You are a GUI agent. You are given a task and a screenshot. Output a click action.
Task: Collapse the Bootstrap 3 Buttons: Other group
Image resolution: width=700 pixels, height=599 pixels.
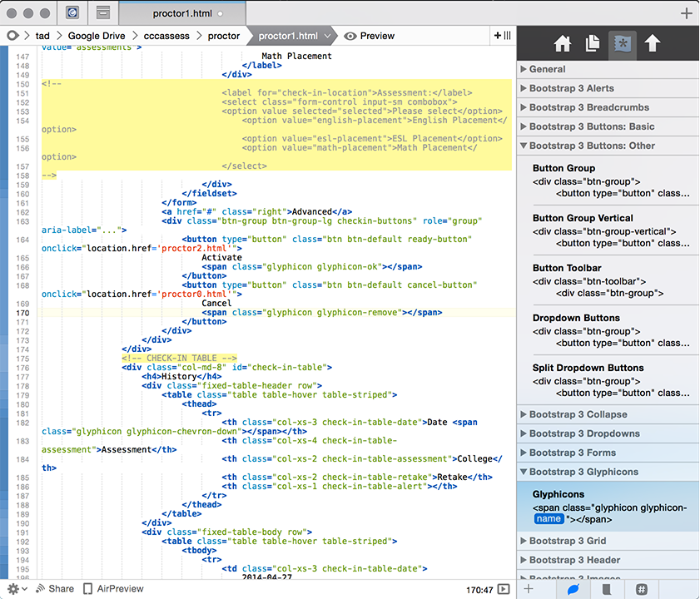coord(591,146)
